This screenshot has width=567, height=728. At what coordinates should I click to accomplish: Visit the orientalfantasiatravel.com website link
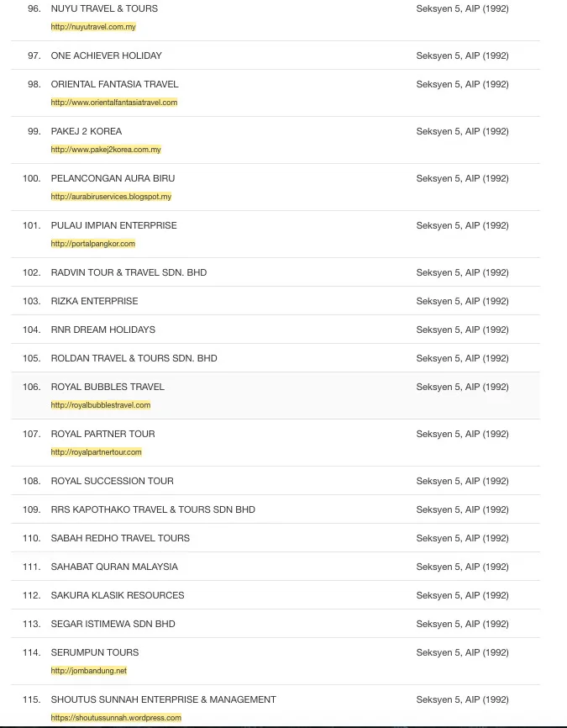pos(114,103)
